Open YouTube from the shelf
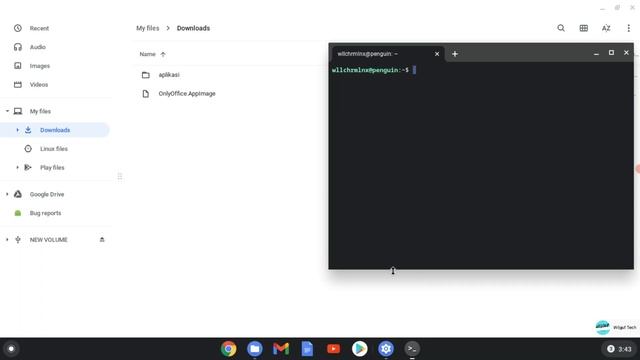 333,349
